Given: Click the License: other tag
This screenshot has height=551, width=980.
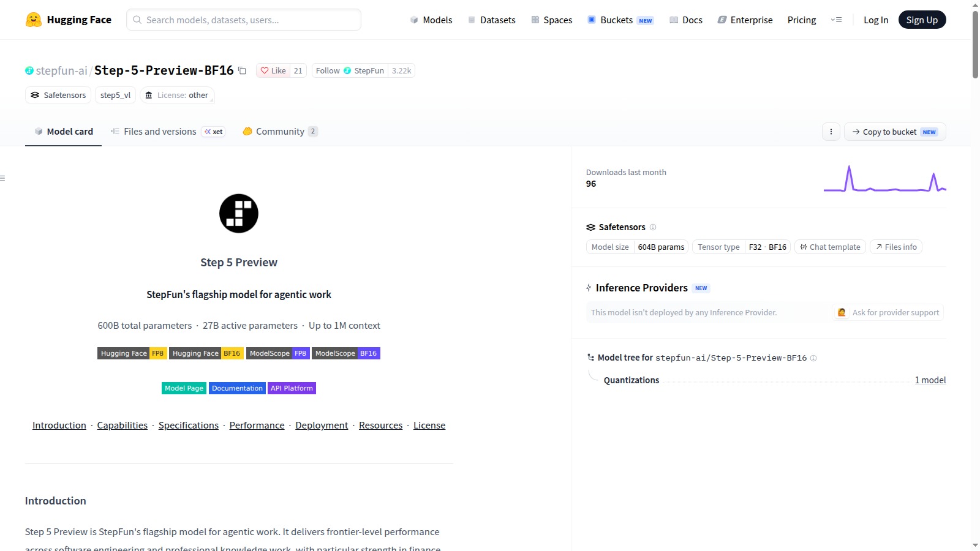Looking at the screenshot, I should point(177,95).
